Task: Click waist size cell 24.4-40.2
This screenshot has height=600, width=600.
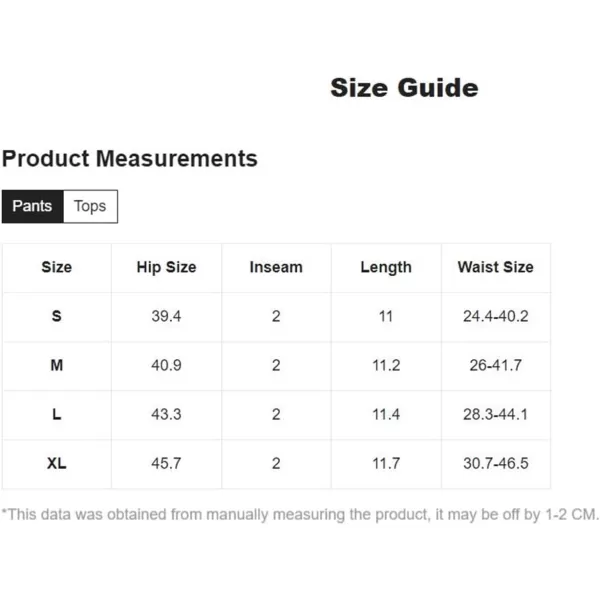Action: tap(496, 316)
